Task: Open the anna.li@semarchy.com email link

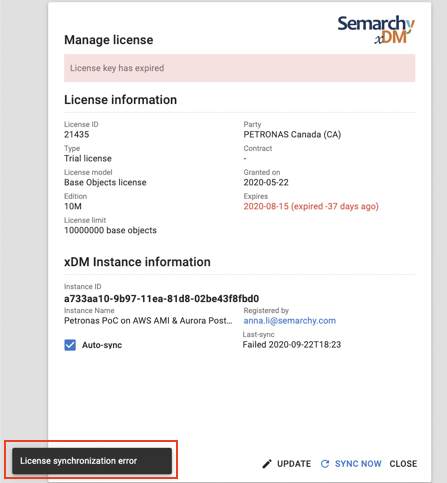Action: (290, 321)
